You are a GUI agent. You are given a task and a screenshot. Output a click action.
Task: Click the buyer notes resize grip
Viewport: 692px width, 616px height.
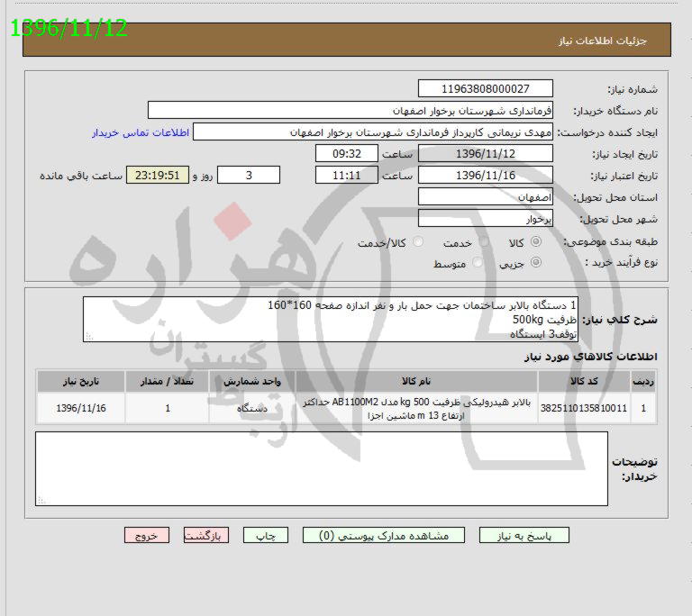tap(41, 501)
